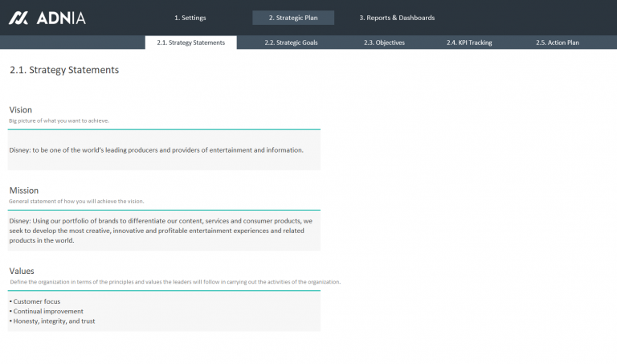
Task: Open the 2.2. Strategic Goals sub-tab
Action: [x=291, y=43]
